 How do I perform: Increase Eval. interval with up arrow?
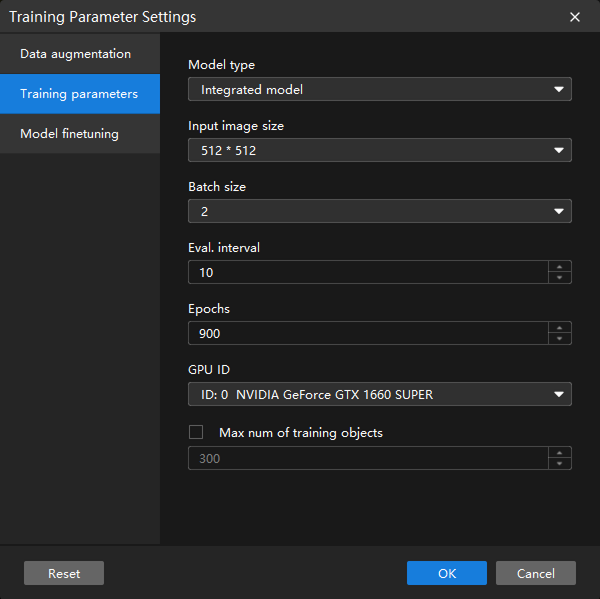click(559, 267)
